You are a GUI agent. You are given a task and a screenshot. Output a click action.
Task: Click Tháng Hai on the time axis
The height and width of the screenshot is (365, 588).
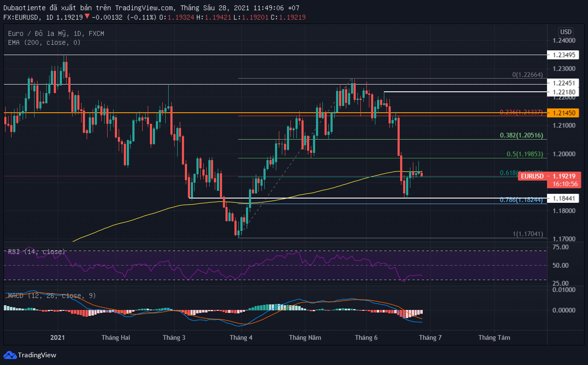pos(116,337)
